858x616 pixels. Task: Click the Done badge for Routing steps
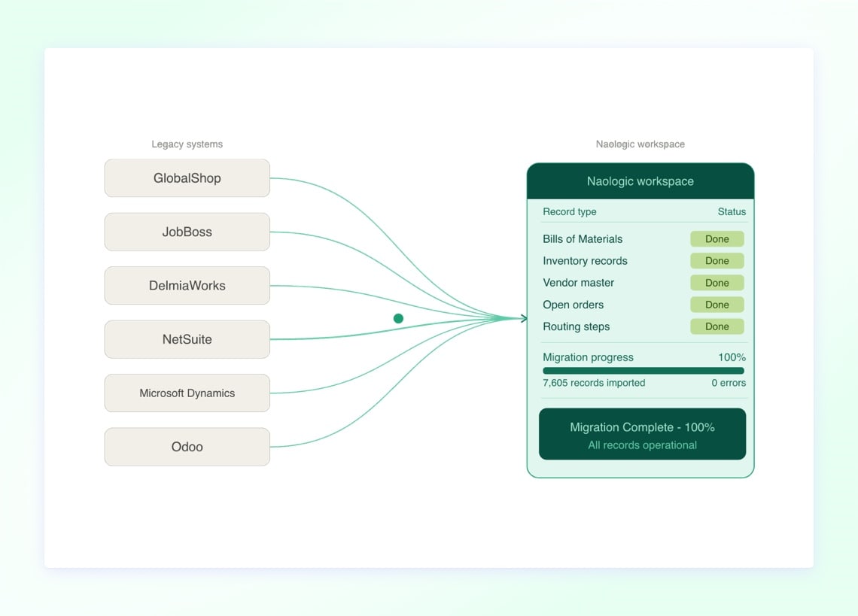tap(717, 326)
